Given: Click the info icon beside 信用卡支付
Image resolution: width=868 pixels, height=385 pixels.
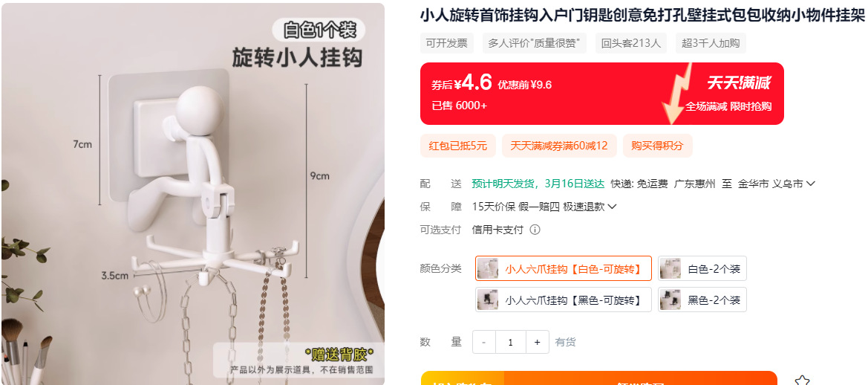Looking at the screenshot, I should 535,230.
